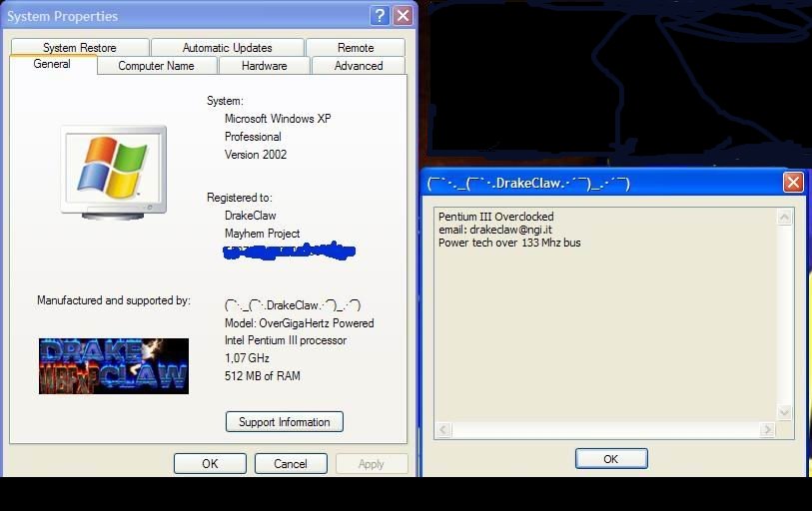This screenshot has width=812, height=511.
Task: Click OK in the DrakeClaw support dialog
Action: point(611,459)
